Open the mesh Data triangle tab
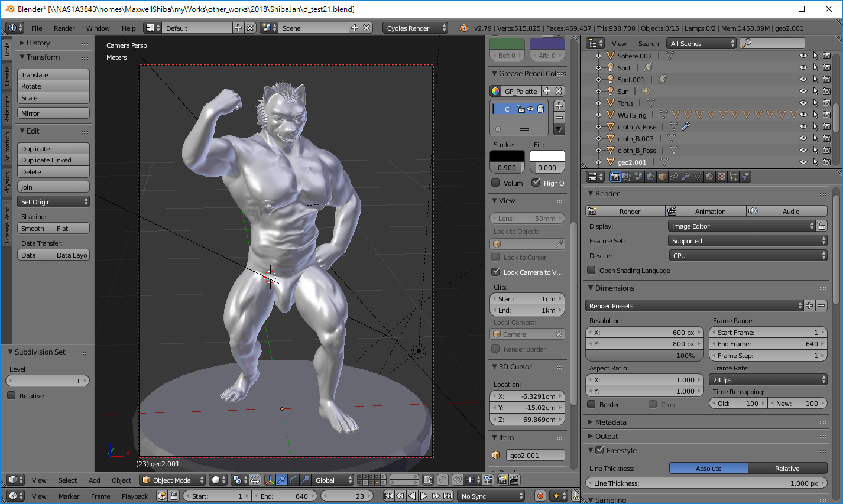Screen dimensions: 843x504 coord(698,177)
